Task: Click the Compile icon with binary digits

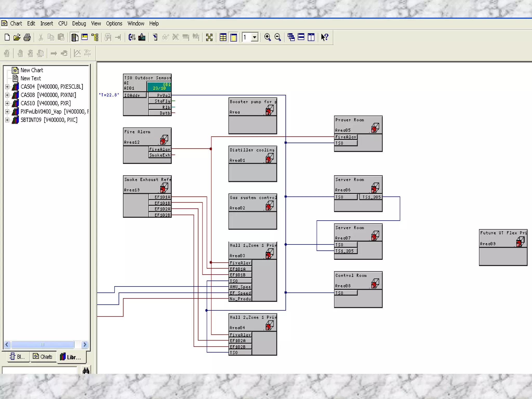Action: click(132, 37)
